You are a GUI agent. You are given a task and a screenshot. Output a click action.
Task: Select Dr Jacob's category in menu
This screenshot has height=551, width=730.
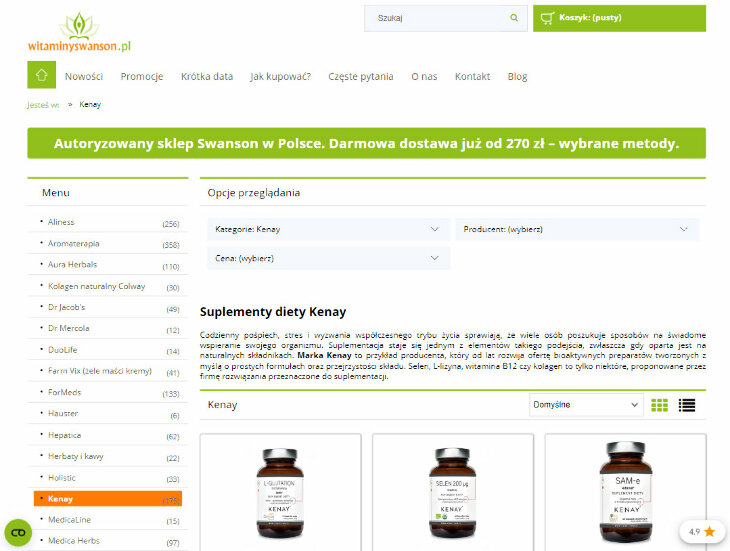pos(67,307)
